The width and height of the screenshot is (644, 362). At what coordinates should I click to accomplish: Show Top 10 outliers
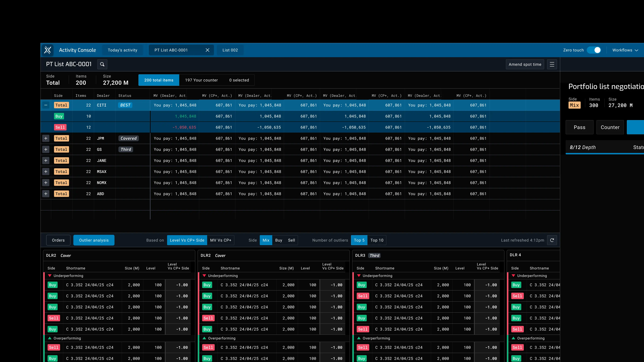click(377, 240)
